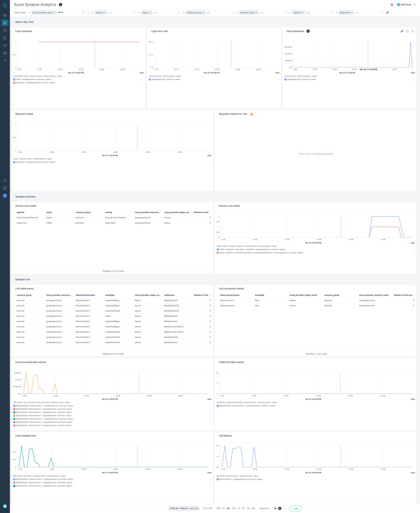Click the Synapse Activities section header

click(25, 197)
